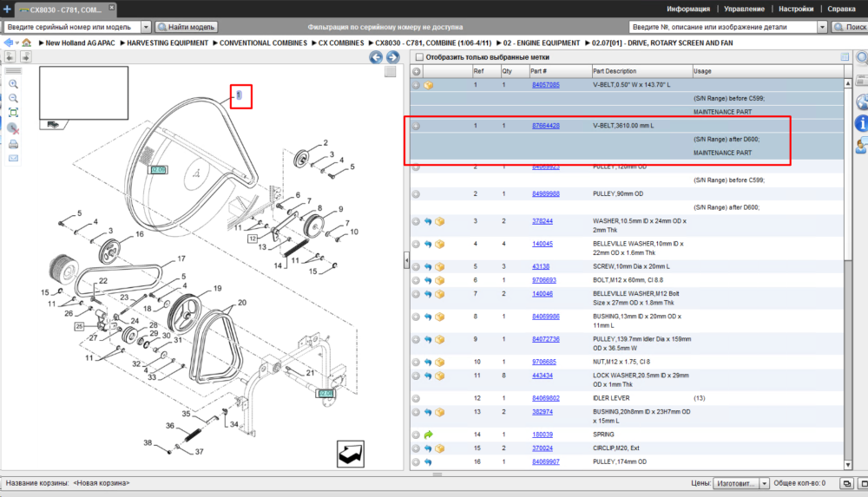Open history dropdown next to back arrow
This screenshot has height=497, width=868.
coord(17,43)
